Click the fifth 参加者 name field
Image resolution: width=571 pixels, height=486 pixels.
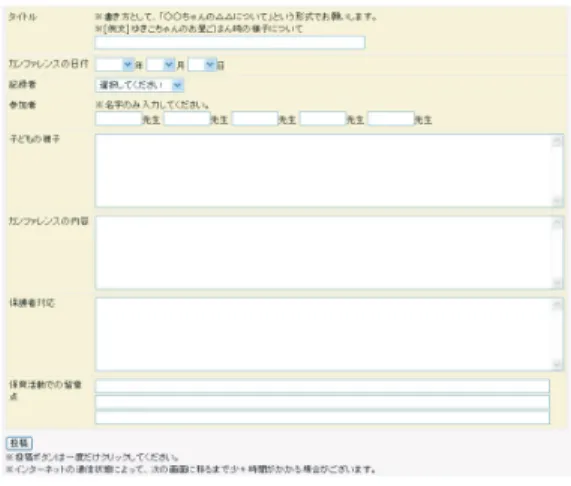coord(391,119)
